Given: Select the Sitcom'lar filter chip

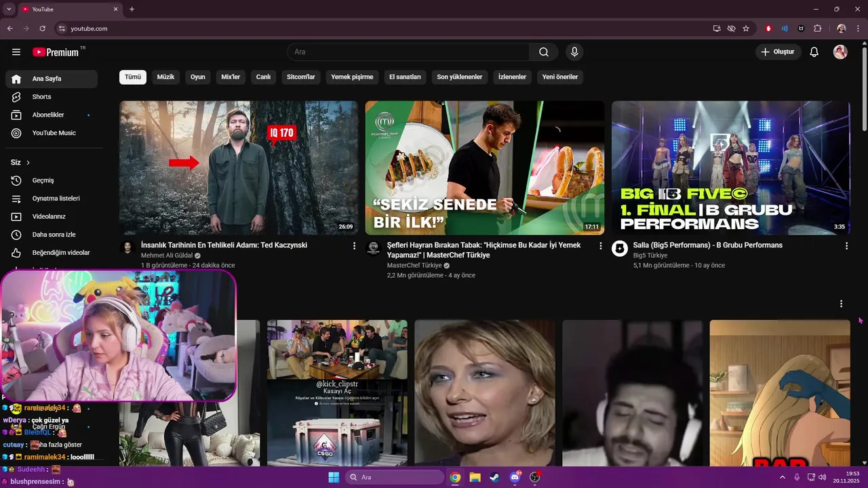Looking at the screenshot, I should (301, 77).
